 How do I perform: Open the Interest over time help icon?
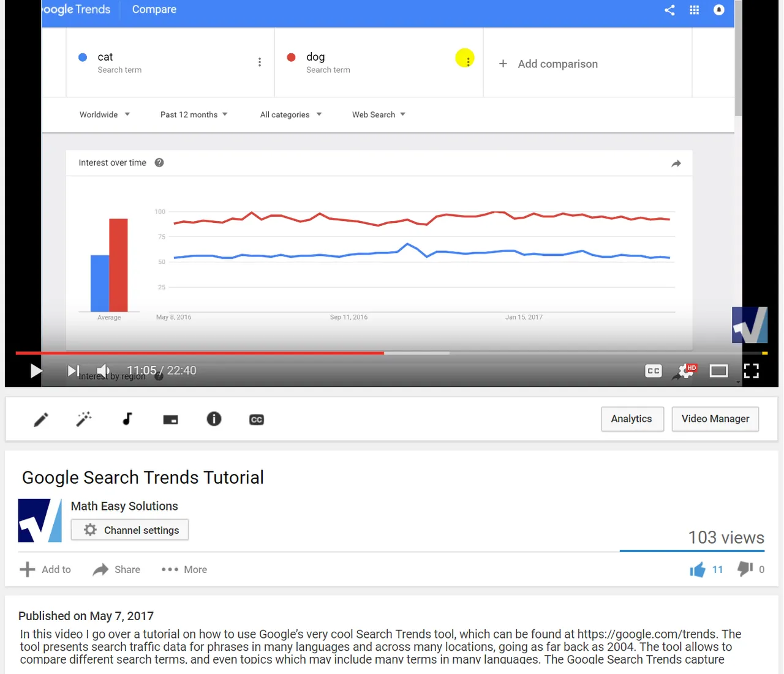(x=159, y=163)
